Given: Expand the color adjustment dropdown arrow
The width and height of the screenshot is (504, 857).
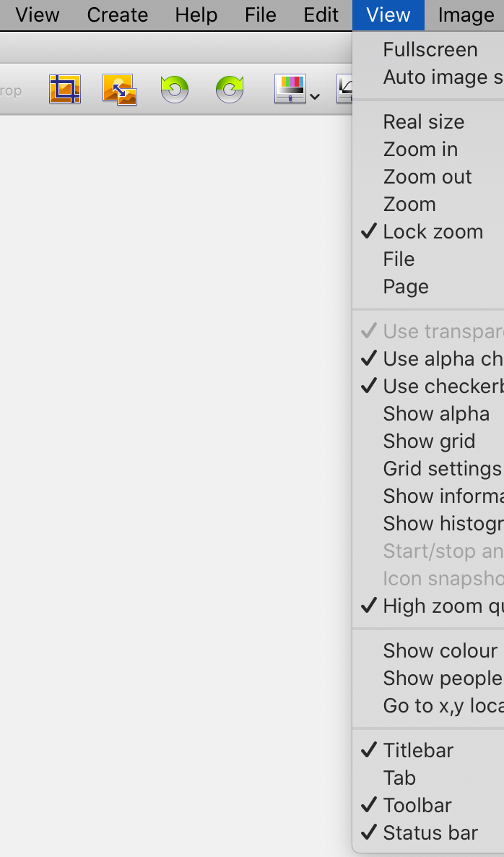Looking at the screenshot, I should click(315, 95).
